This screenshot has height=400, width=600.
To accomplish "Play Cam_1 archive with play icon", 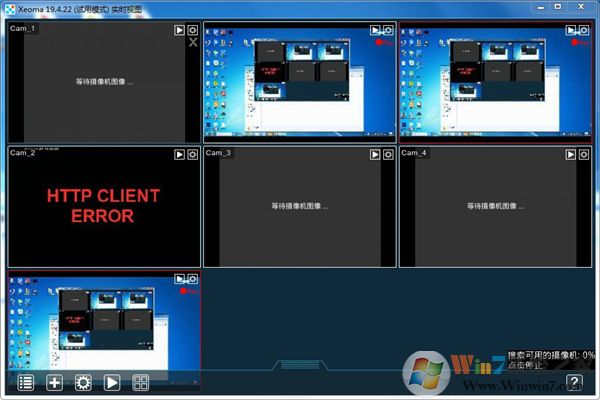I will 179,30.
